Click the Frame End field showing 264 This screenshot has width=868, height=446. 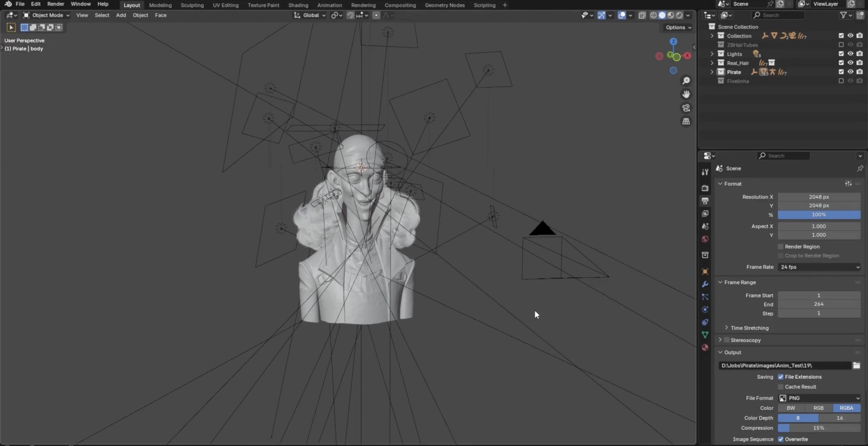pos(819,304)
